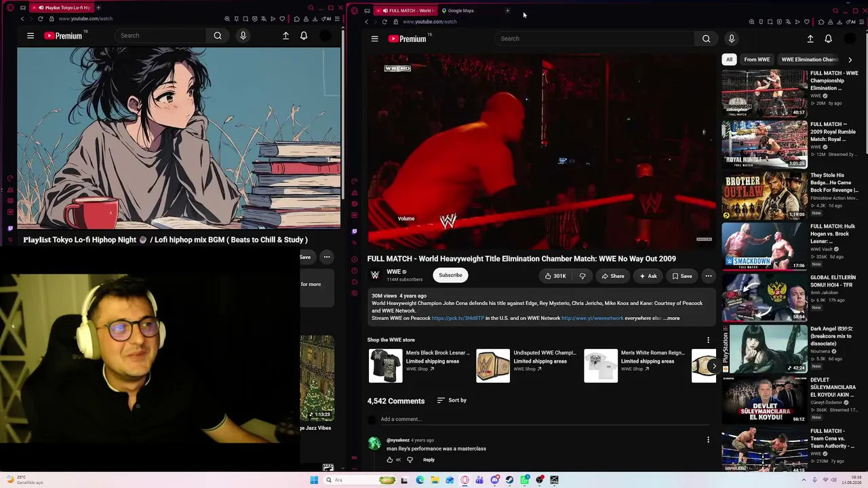868x488 pixels.
Task: Open Steam from taskbar
Action: click(509, 480)
